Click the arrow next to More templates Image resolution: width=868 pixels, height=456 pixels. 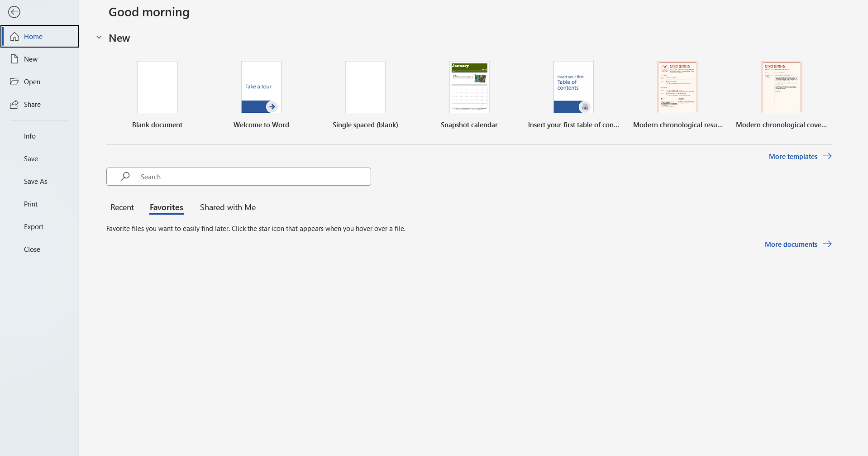[827, 156]
